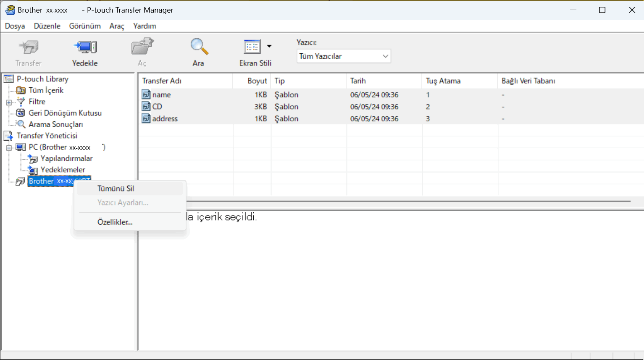Select the Geri Dönüşüm Kutusu recycle bin icon
The width and height of the screenshot is (644, 360).
point(21,113)
